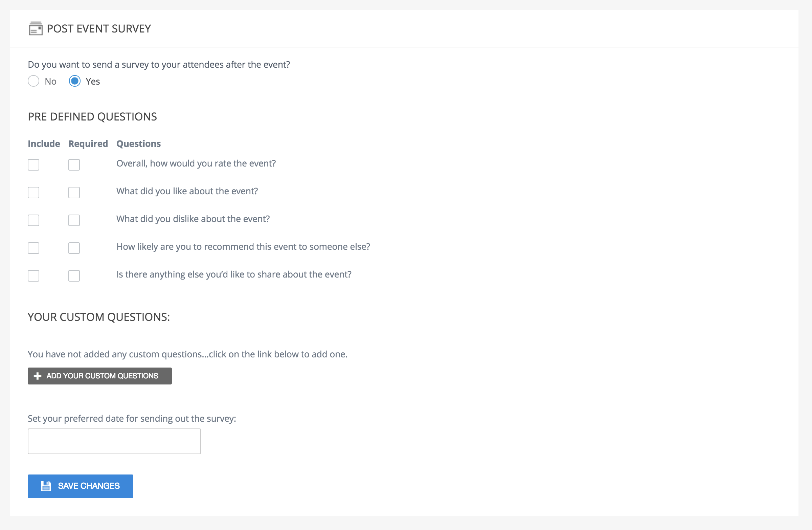
Task: Select the No radio button
Action: (x=33, y=81)
